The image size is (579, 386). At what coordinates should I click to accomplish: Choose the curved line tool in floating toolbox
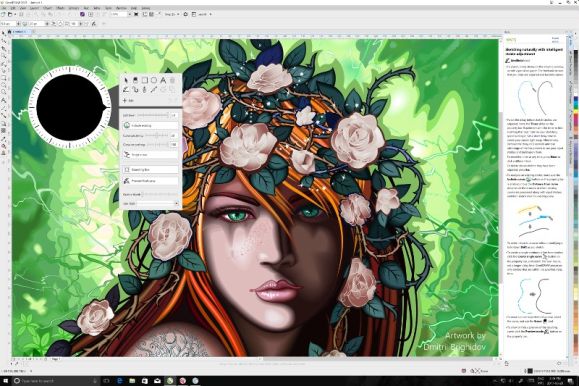pos(136,90)
